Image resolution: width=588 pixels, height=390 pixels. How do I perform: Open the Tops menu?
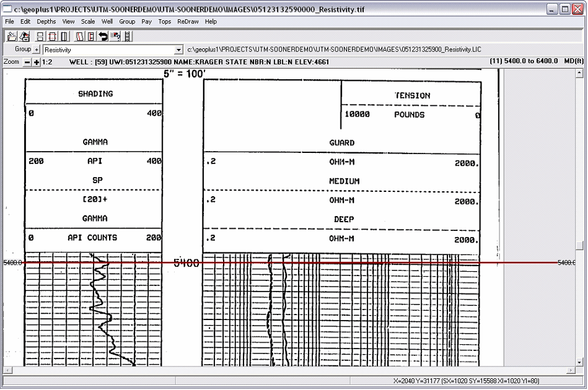[164, 21]
